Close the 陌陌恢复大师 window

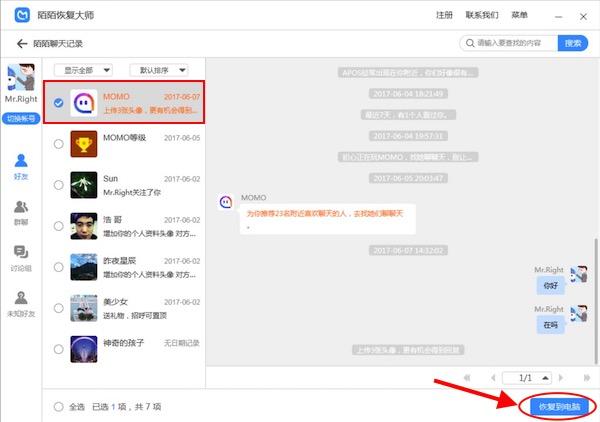[583, 17]
